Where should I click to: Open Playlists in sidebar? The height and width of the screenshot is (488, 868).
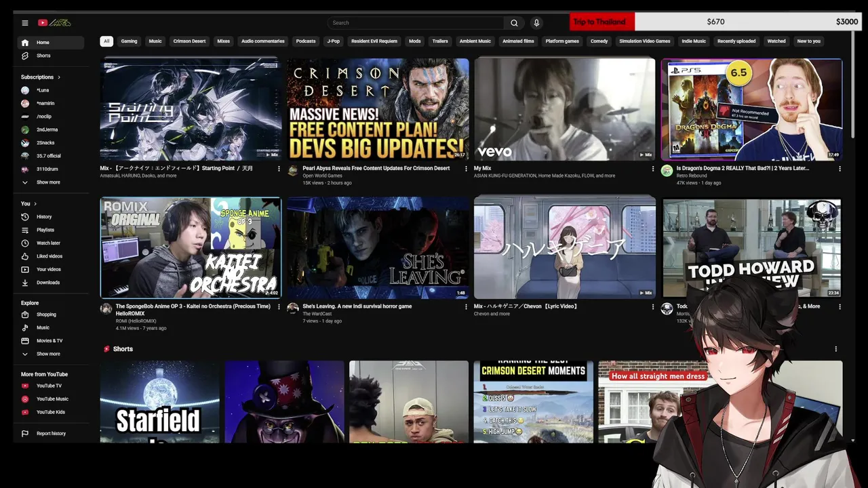pyautogui.click(x=51, y=230)
